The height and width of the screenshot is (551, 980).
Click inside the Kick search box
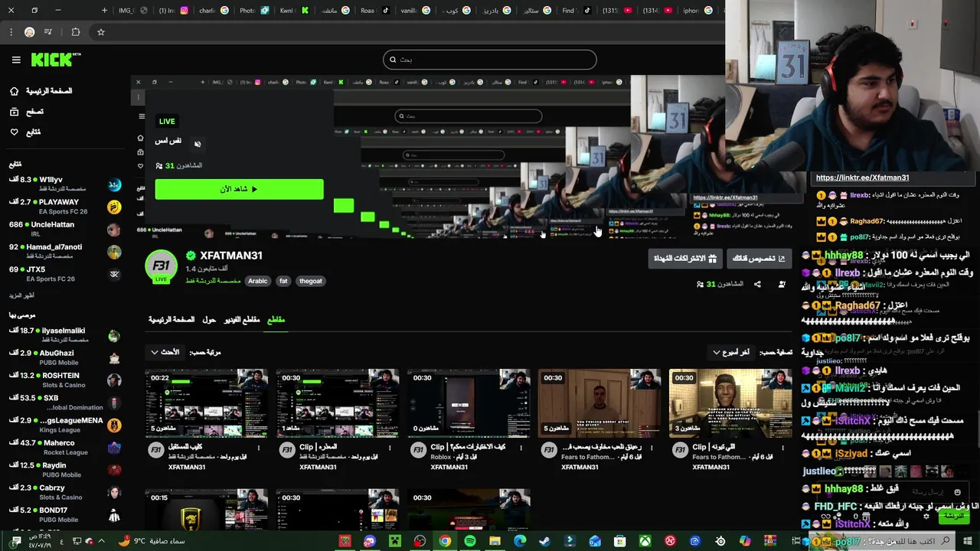coord(489,60)
